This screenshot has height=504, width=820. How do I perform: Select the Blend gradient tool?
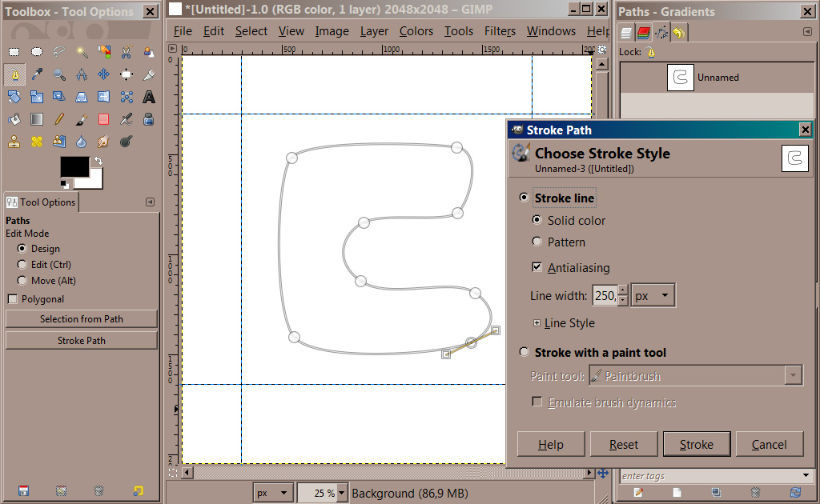click(x=37, y=119)
